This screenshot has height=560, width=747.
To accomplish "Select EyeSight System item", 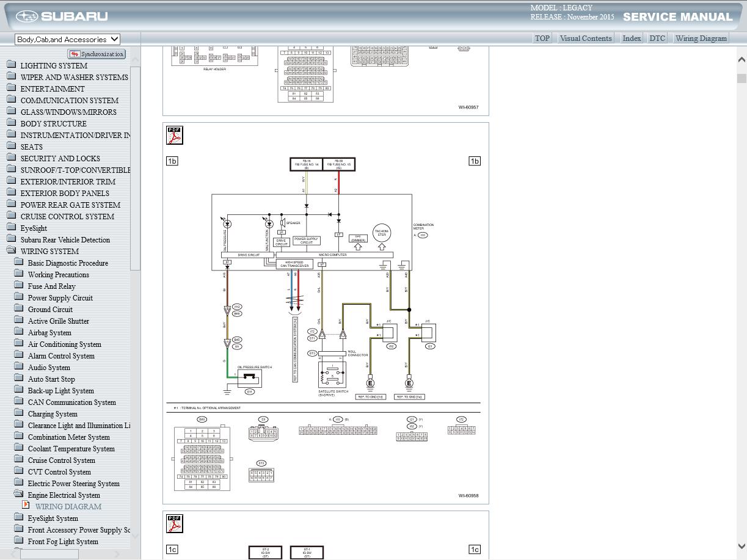I will (x=53, y=518).
